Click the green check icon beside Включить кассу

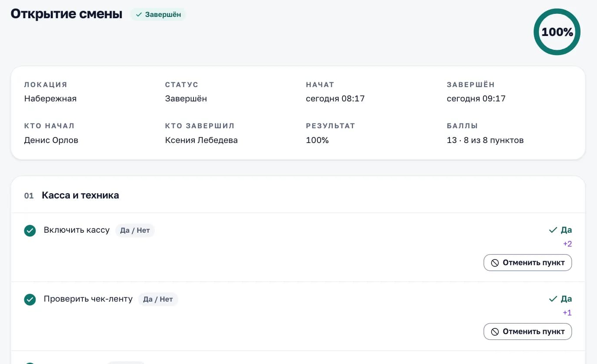(30, 231)
